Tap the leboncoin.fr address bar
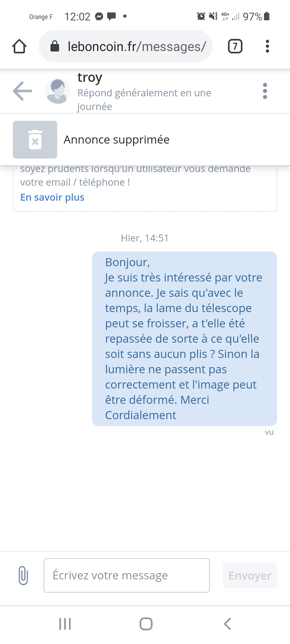The width and height of the screenshot is (290, 644). coord(136,46)
